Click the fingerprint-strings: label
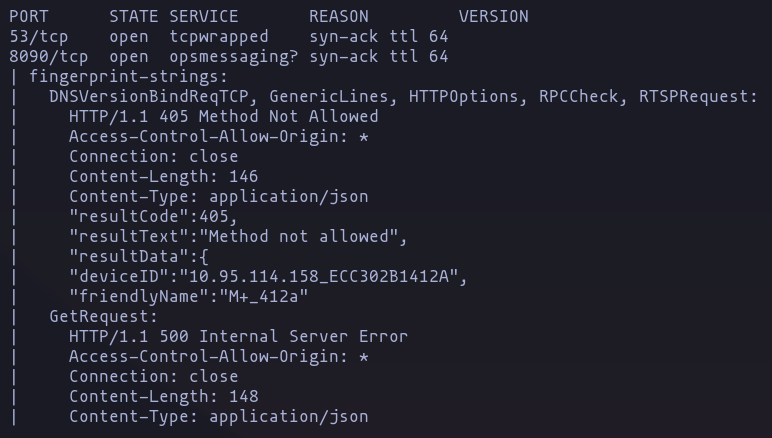 pyautogui.click(x=129, y=77)
